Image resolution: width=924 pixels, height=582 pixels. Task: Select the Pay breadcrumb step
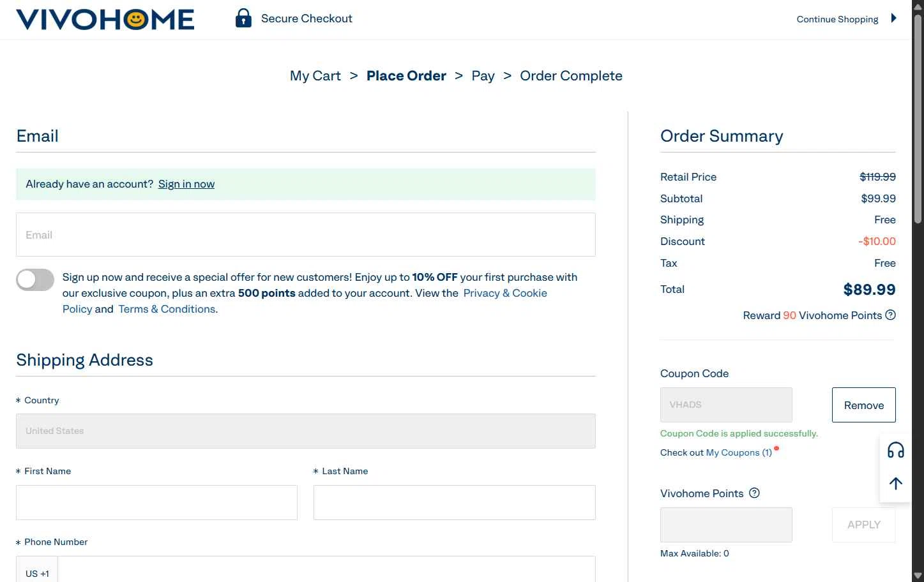[x=483, y=76]
